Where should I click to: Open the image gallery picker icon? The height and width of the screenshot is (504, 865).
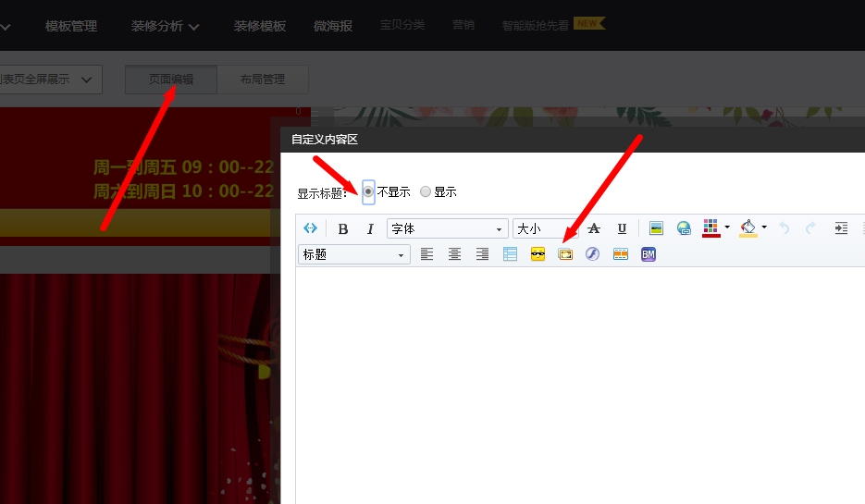[565, 254]
